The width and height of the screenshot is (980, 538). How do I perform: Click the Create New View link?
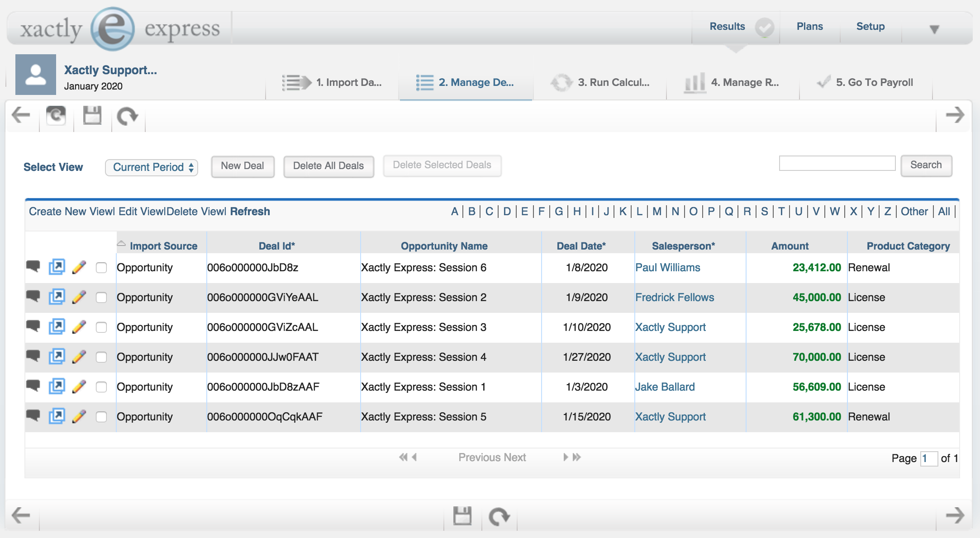(71, 212)
